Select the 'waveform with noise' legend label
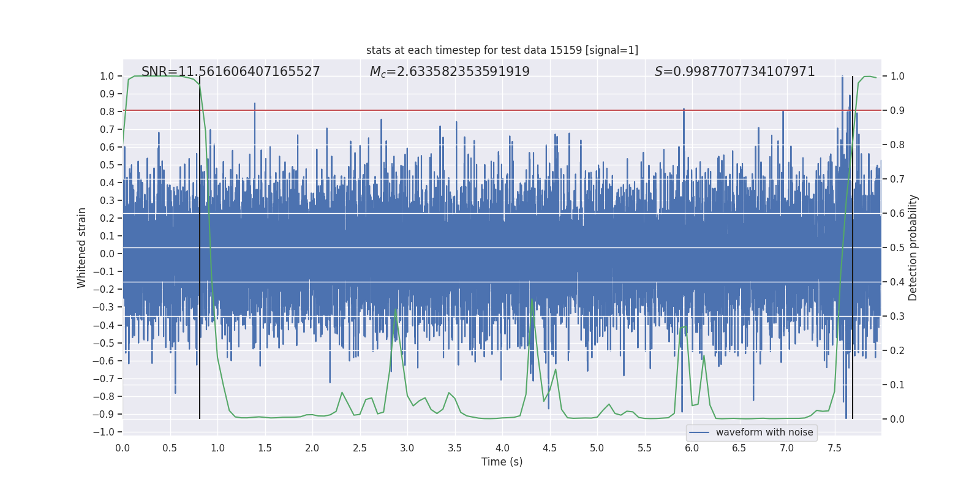 (x=764, y=432)
